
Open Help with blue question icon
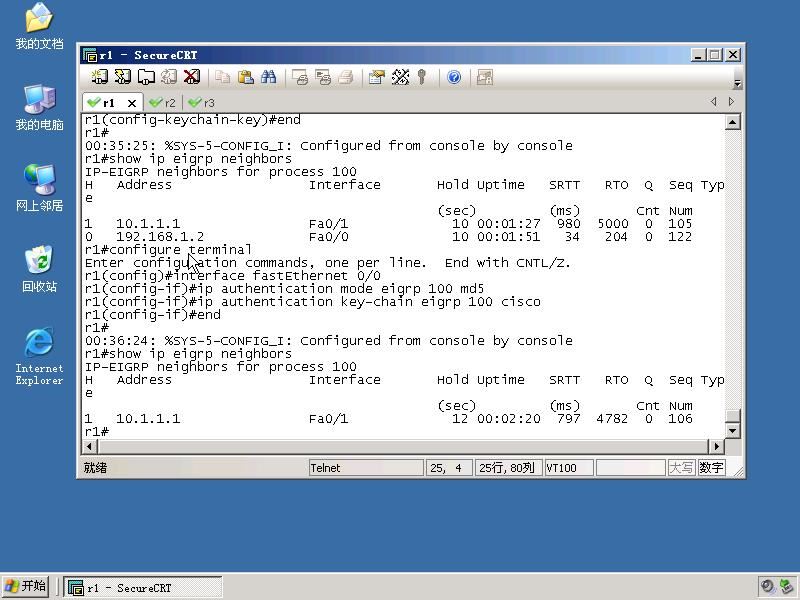(x=454, y=77)
